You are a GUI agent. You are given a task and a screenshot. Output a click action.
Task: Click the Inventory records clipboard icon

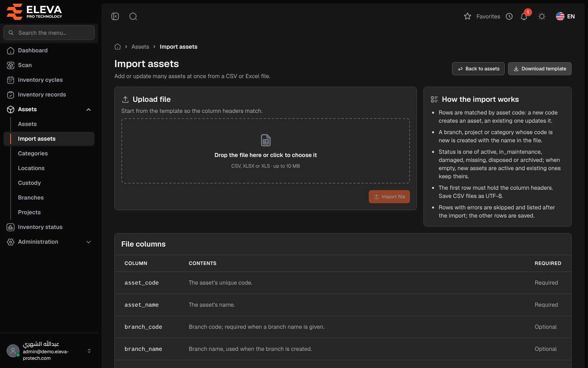coord(11,95)
